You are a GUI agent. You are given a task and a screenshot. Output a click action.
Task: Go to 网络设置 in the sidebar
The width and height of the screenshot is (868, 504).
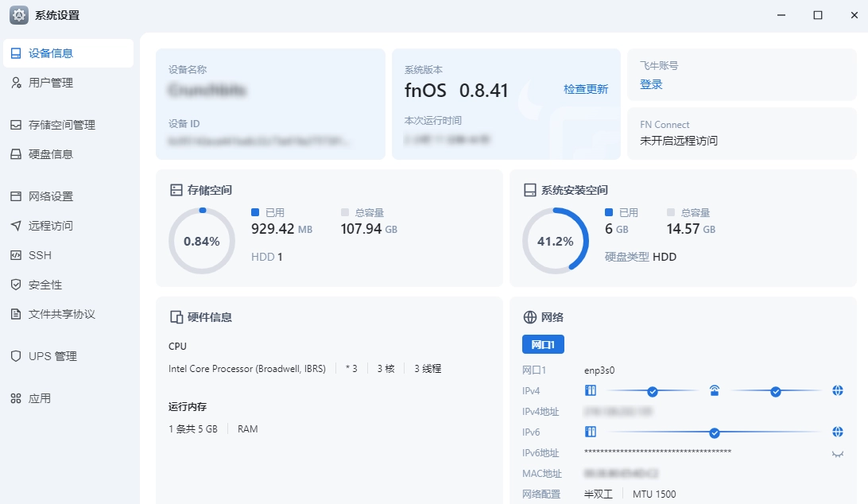pyautogui.click(x=51, y=196)
